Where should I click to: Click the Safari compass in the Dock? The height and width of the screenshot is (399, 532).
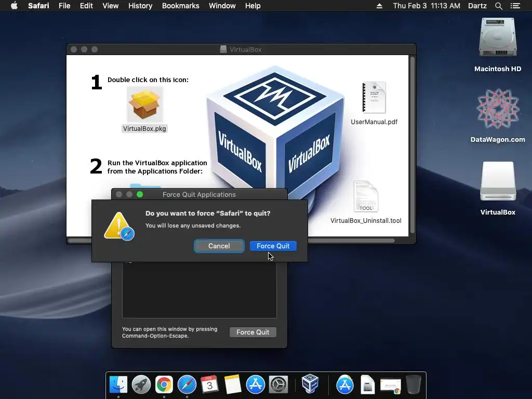coord(187,384)
